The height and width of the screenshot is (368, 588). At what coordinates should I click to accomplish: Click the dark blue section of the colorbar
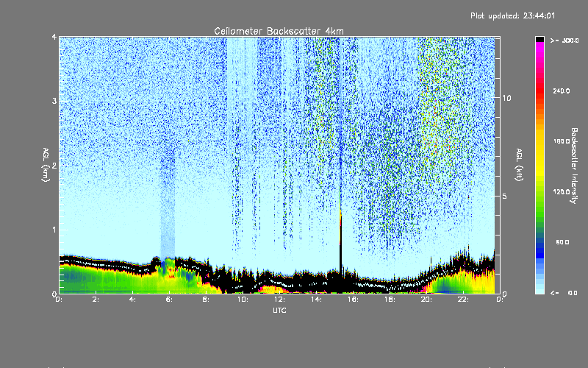click(x=539, y=250)
